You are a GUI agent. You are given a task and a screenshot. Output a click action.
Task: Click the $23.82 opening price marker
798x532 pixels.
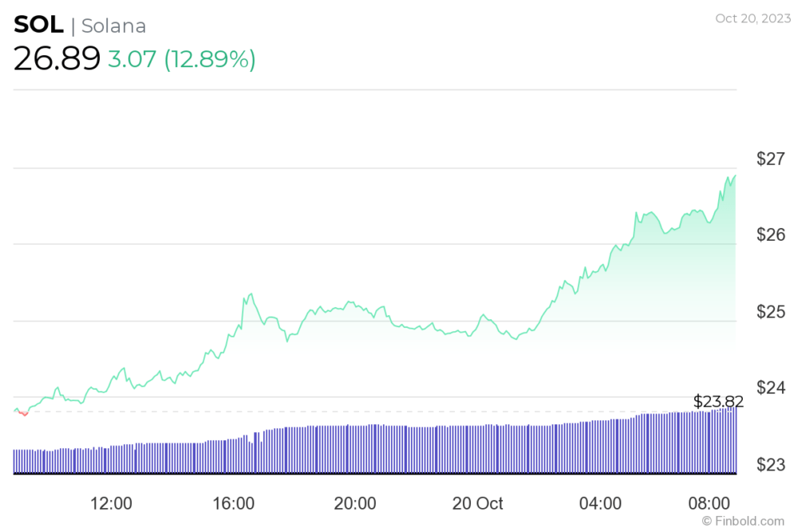click(x=718, y=401)
